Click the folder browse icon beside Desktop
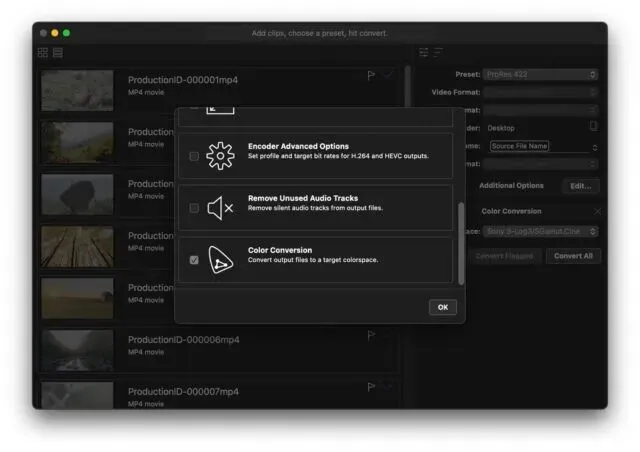The image size is (640, 452). click(x=593, y=126)
